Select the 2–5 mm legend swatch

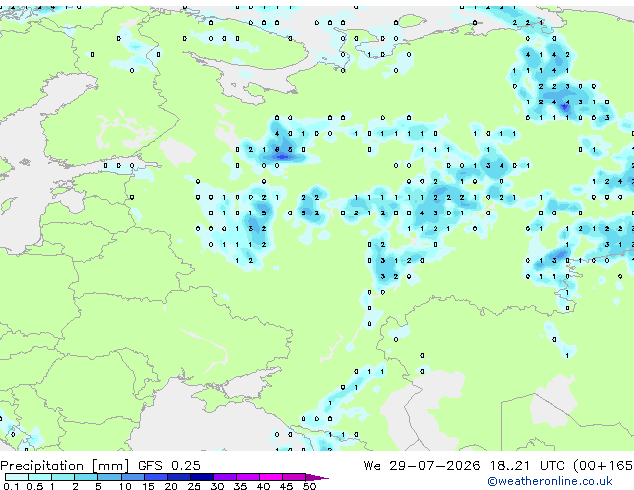coord(86,477)
